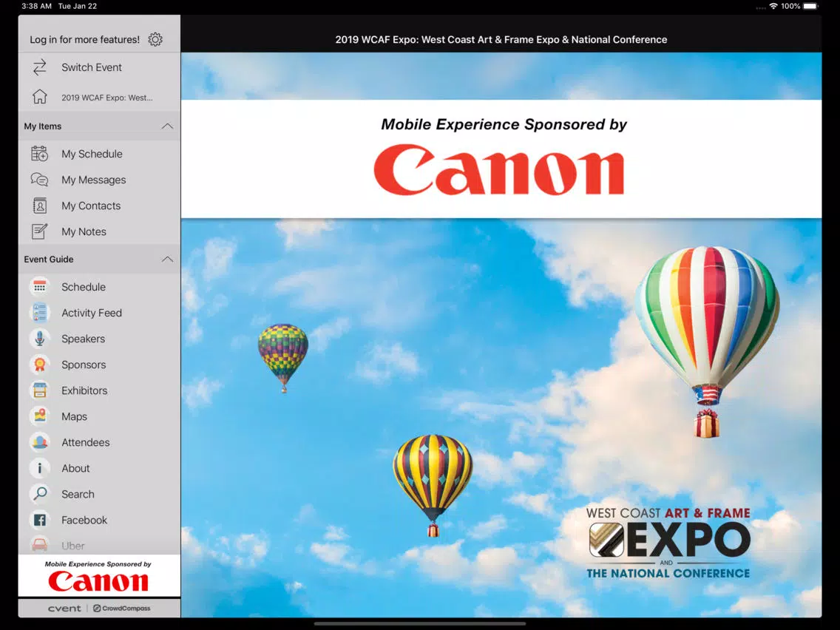840x630 pixels.
Task: Open the Speakers list
Action: (x=99, y=339)
